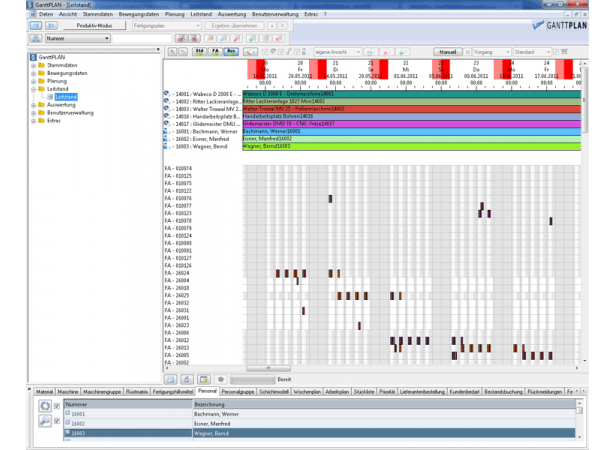Click the magenta Gildemeister DMU resource bar
Viewport: 615px width, 450px height.
[x=411, y=124]
